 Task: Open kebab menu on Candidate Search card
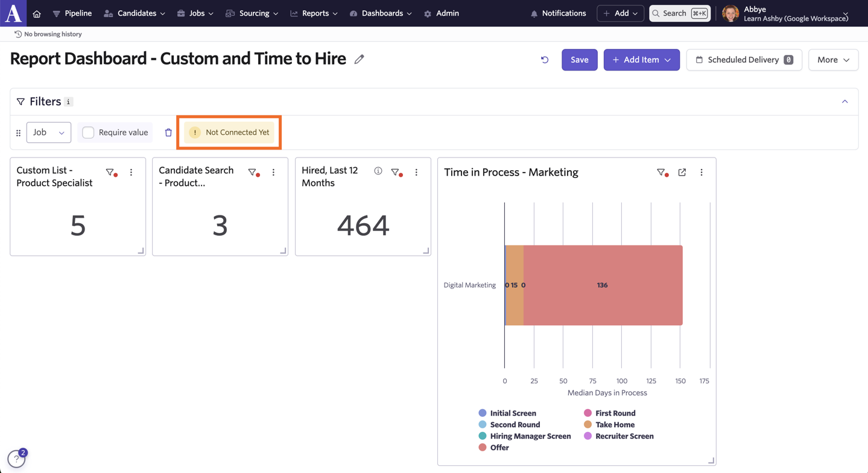coord(273,173)
